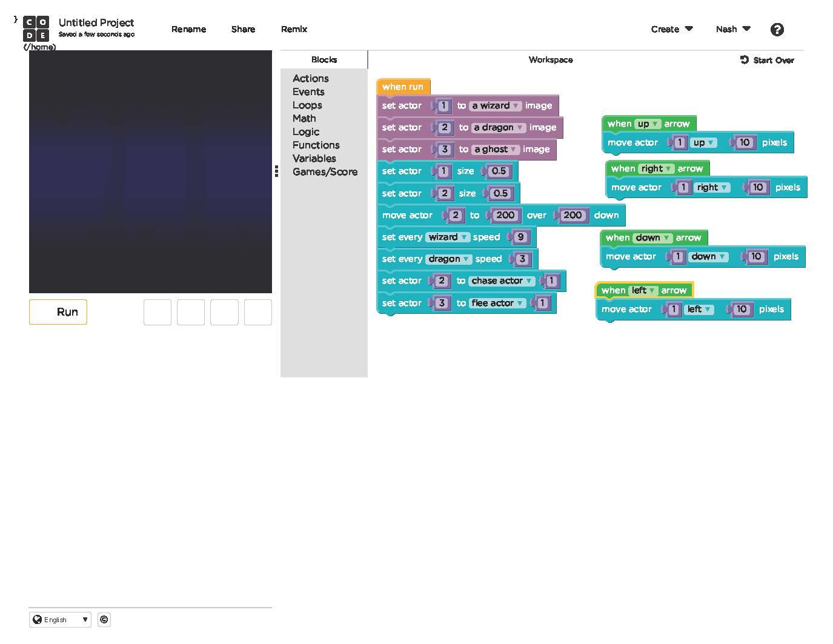Open the Create dropdown menu
833x644 pixels.
point(672,29)
